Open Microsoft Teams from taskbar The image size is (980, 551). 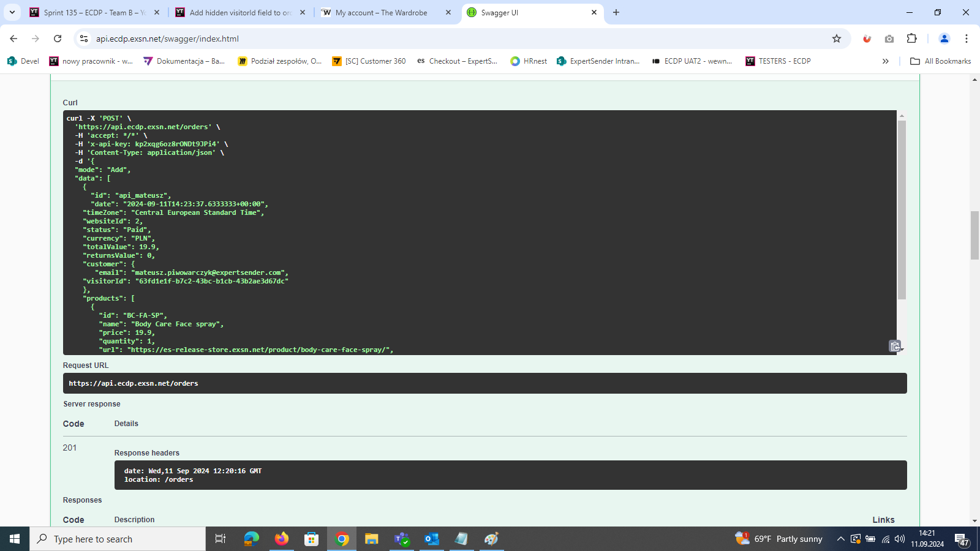click(402, 539)
